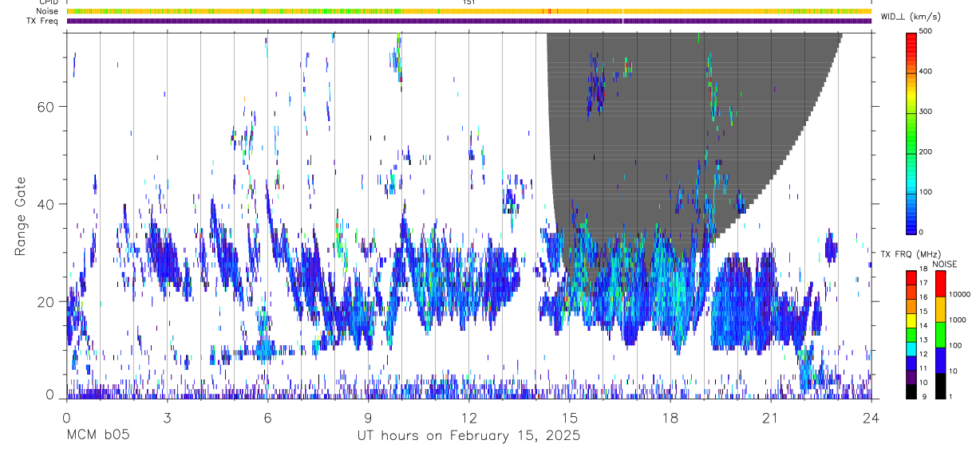Click the 6 hour tick on time axis
This screenshot has height=452, width=980.
(x=267, y=418)
